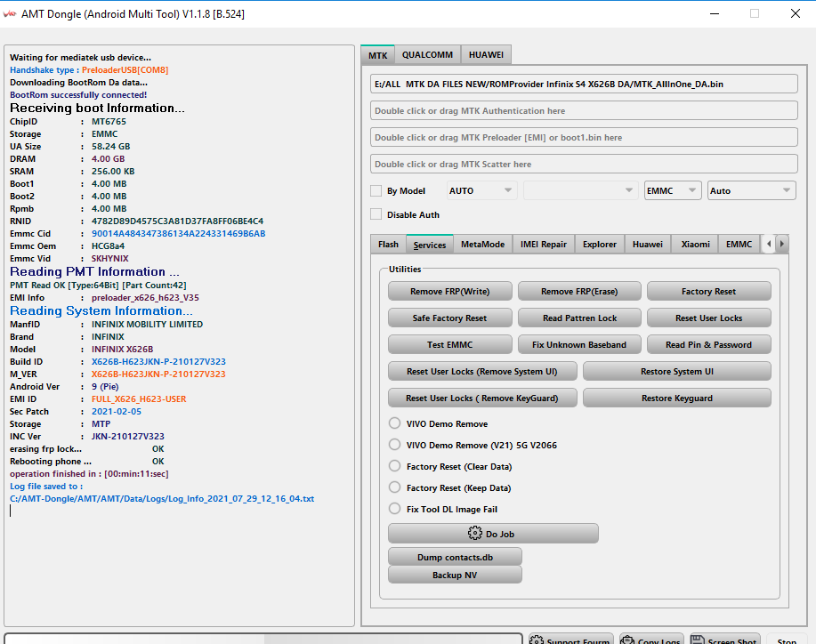Open the EMMC storage type dropdown
816x644 pixels.
(x=673, y=191)
